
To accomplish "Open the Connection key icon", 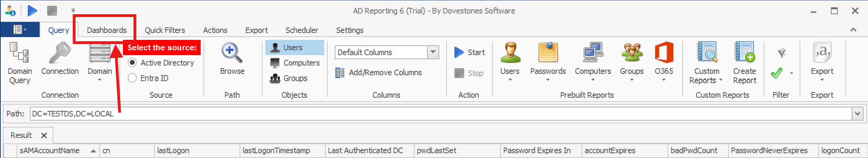I will (60, 53).
